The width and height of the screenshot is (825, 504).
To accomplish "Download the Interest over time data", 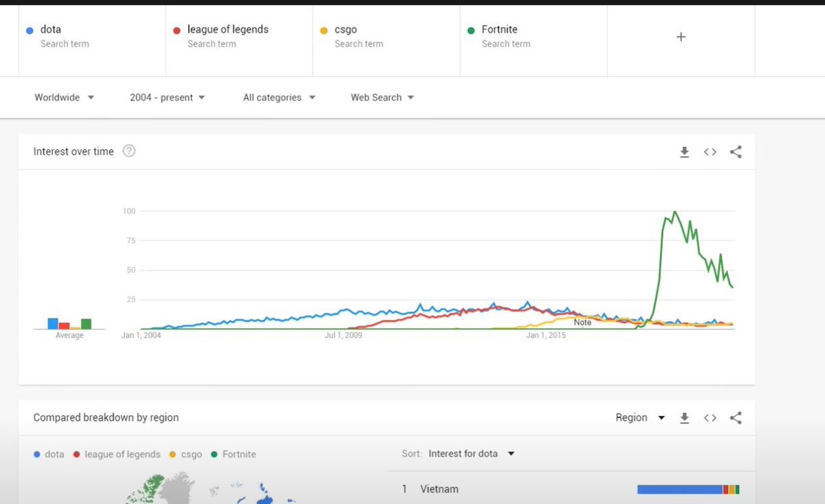I will (x=684, y=152).
